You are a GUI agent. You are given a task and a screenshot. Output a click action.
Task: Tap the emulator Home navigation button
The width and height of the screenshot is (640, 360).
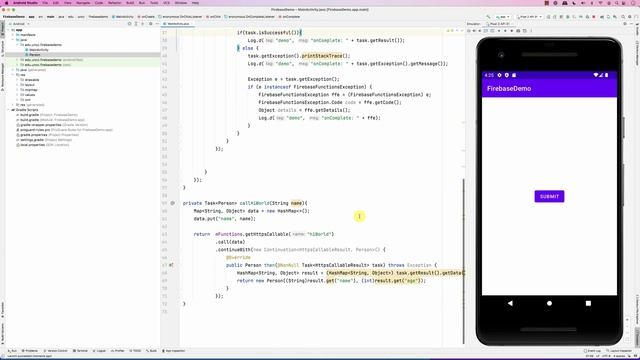coord(549,303)
